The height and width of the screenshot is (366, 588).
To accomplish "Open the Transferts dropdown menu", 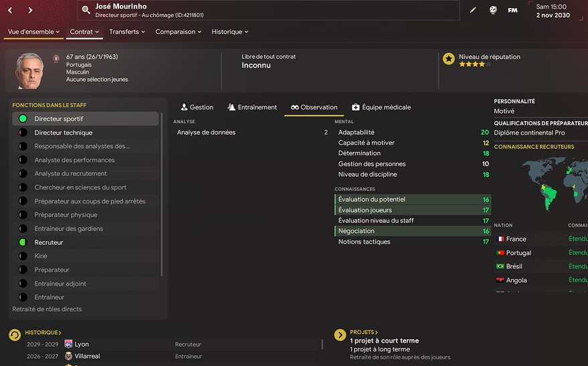I will pos(127,31).
